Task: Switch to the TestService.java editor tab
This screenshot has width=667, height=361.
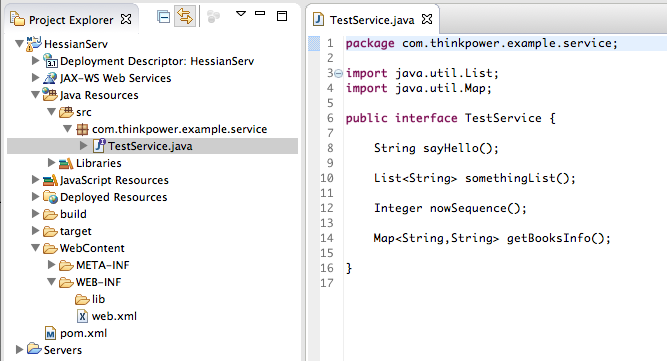Action: [371, 20]
